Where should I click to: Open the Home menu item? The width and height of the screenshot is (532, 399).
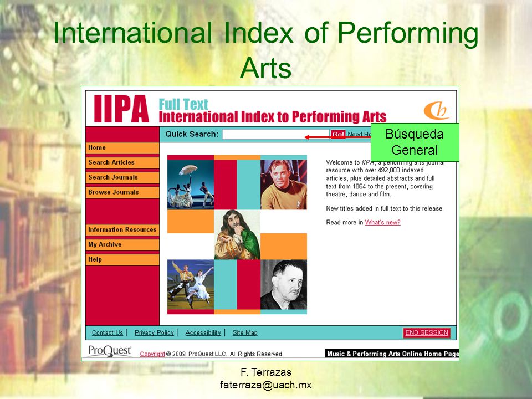(x=122, y=147)
